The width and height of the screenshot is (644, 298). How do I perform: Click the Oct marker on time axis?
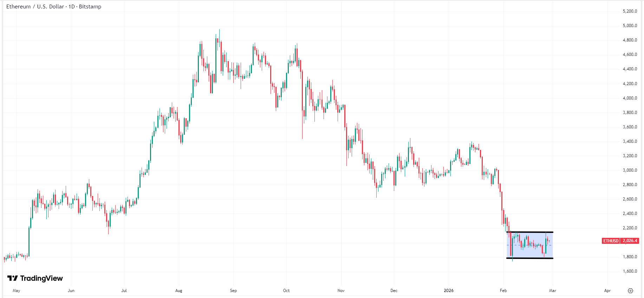286,291
